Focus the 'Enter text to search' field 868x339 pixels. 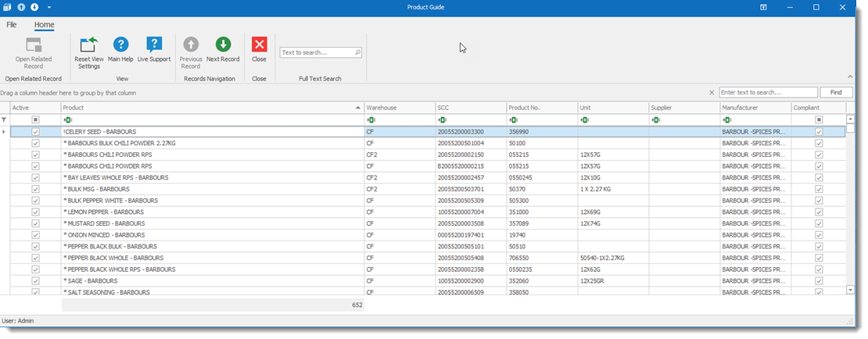coord(768,92)
